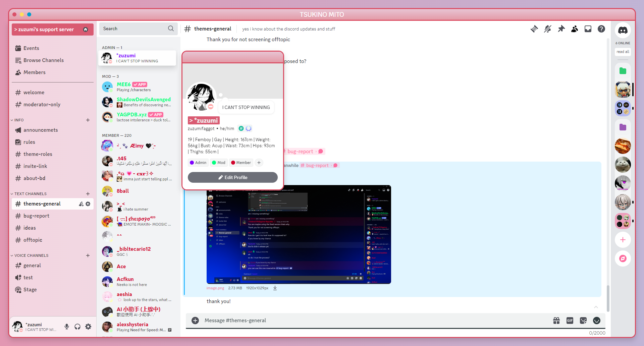Join the test voice channel

coord(53,278)
